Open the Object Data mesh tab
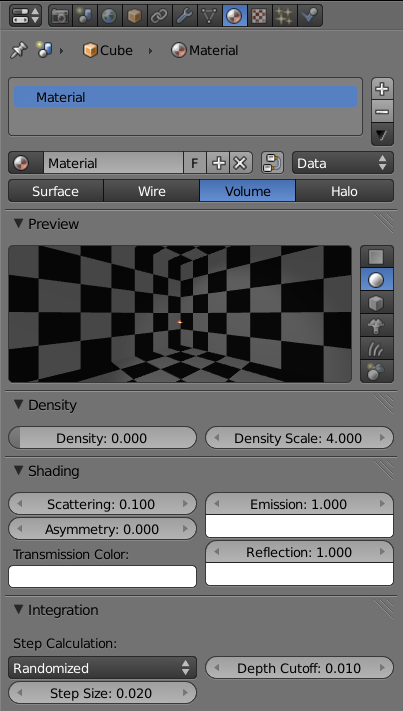Image resolution: width=403 pixels, height=711 pixels. point(209,15)
